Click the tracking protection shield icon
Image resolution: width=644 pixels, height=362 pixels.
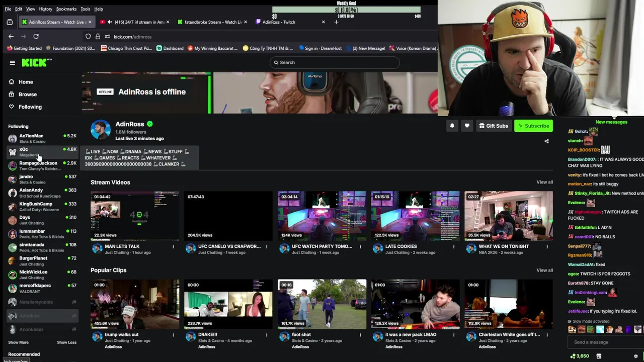coord(88,37)
